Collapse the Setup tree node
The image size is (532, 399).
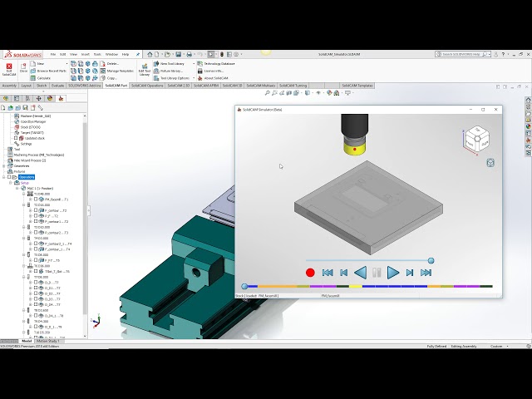pyautogui.click(x=10, y=183)
